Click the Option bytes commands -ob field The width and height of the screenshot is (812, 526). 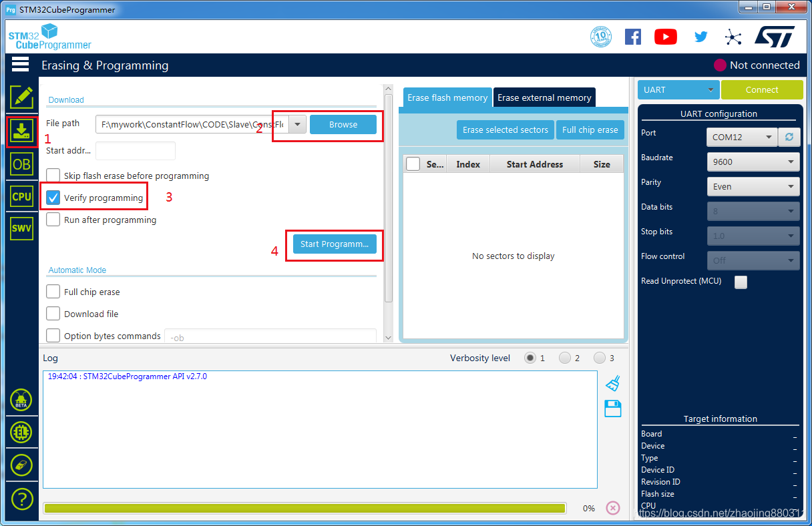point(270,337)
